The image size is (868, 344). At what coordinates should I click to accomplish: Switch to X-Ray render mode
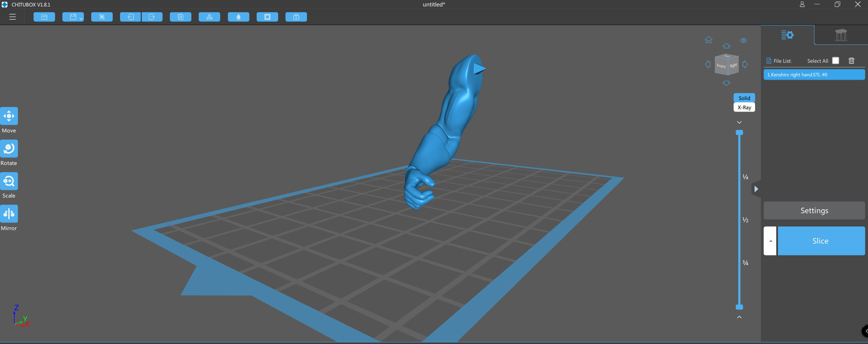744,107
